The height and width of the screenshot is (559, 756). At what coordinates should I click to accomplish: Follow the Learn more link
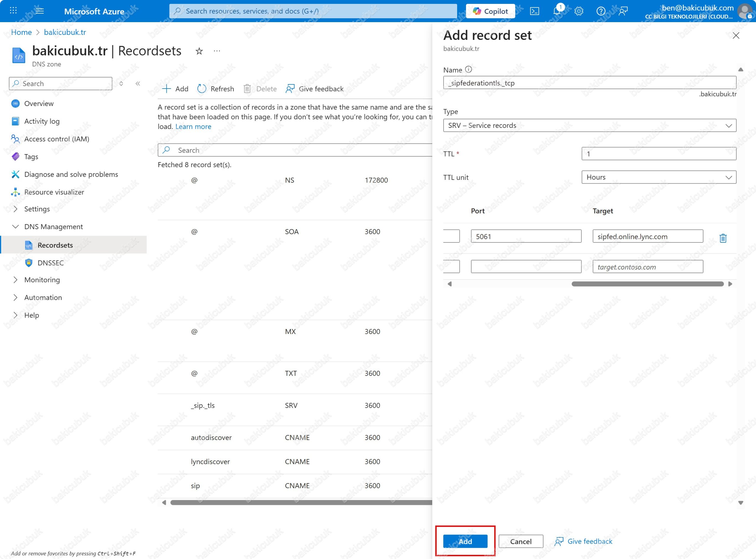pyautogui.click(x=193, y=127)
